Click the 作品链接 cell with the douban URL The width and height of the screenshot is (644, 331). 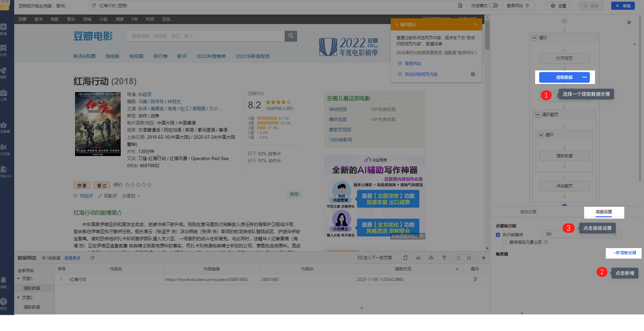point(212,280)
